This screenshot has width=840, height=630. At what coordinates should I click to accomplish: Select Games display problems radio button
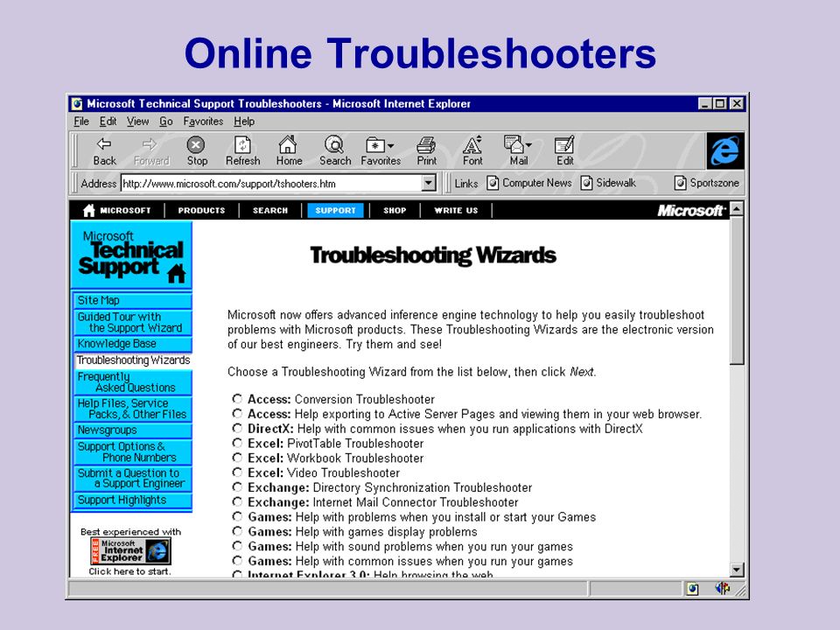click(237, 531)
